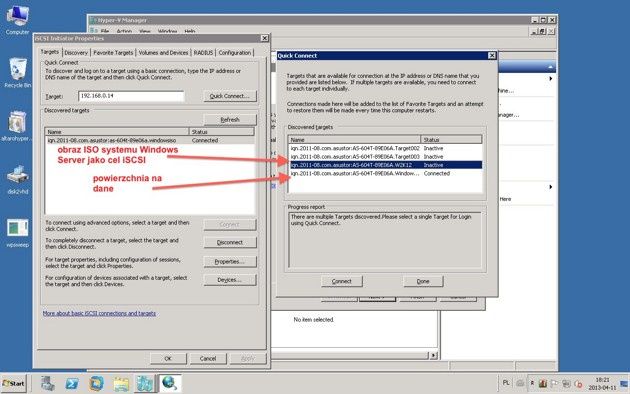Viewport: 630px width, 394px height.
Task: Open File menu in Hyper-V Manager
Action: [x=105, y=31]
